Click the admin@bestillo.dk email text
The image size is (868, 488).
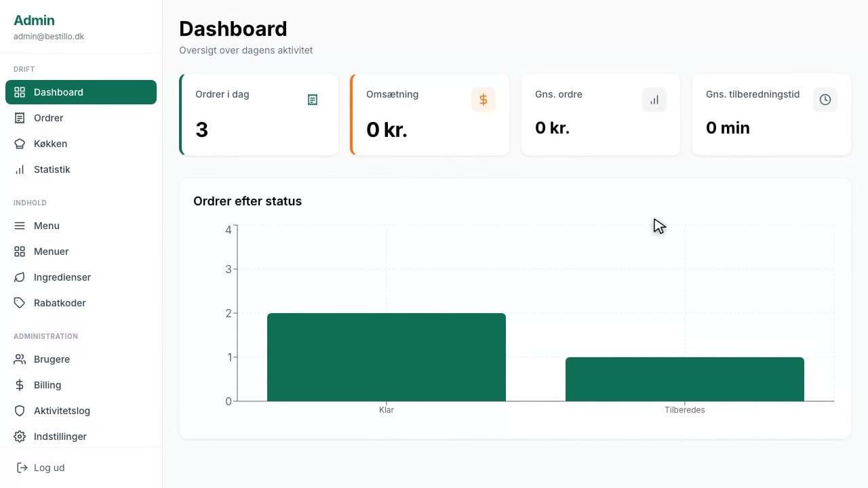(x=49, y=37)
